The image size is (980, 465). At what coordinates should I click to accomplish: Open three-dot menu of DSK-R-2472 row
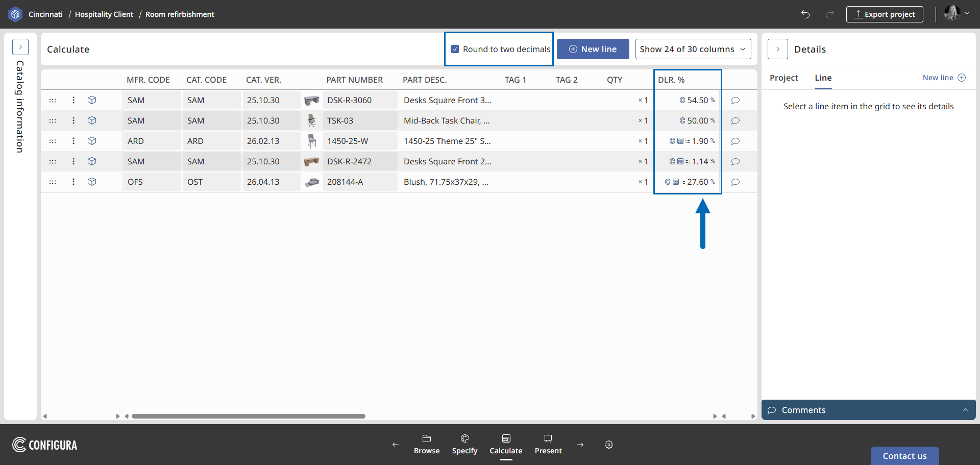pyautogui.click(x=73, y=161)
